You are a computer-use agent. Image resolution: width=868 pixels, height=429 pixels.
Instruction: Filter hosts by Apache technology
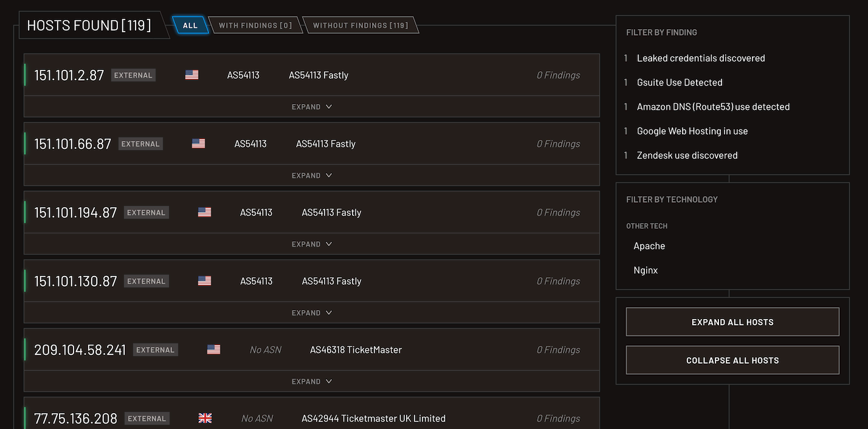tap(649, 246)
